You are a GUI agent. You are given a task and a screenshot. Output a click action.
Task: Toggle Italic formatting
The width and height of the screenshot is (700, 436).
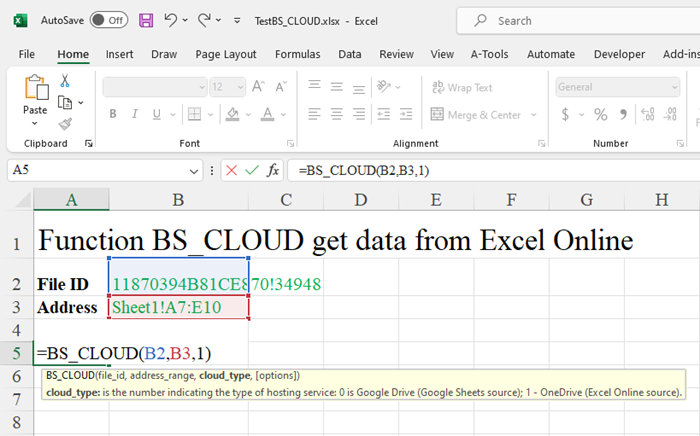tap(135, 114)
